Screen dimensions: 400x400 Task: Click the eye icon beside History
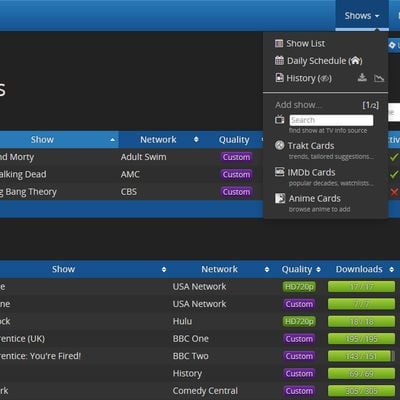pyautogui.click(x=324, y=79)
